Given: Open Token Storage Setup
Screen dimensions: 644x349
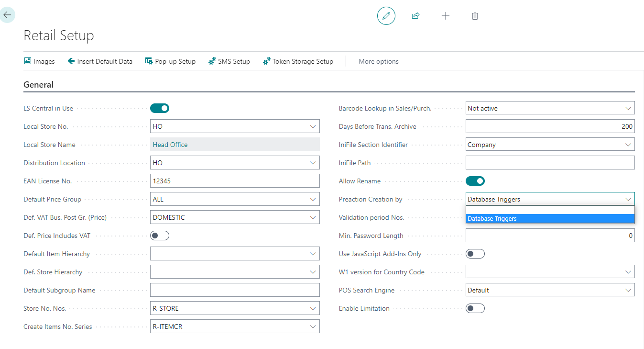Looking at the screenshot, I should [298, 61].
